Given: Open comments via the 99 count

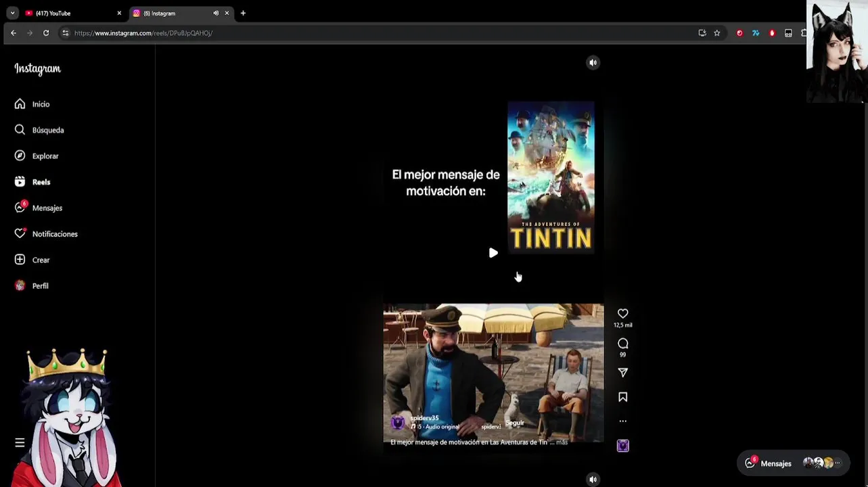Looking at the screenshot, I should click(x=623, y=354).
